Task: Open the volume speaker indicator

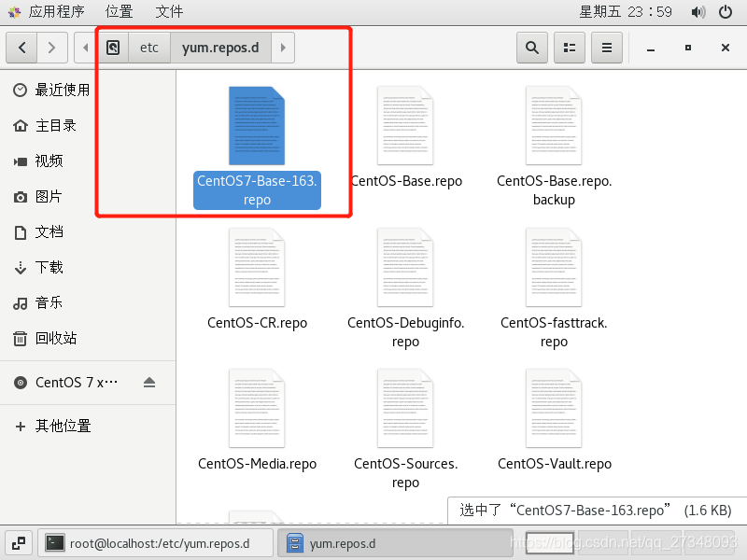Action: (x=698, y=11)
